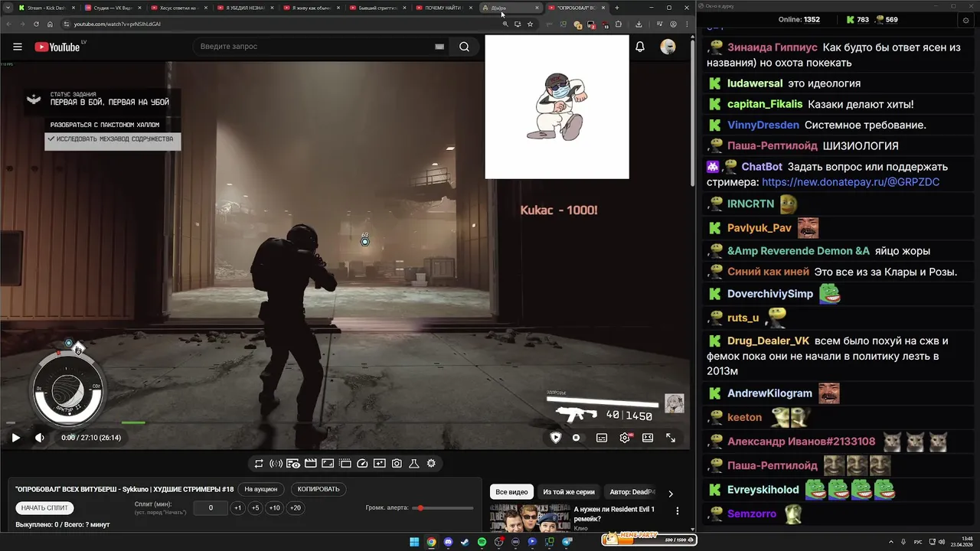Screen dimensions: 980x551
Task: Click the 'Зинаида Гиппиус' username in chat
Action: click(773, 47)
